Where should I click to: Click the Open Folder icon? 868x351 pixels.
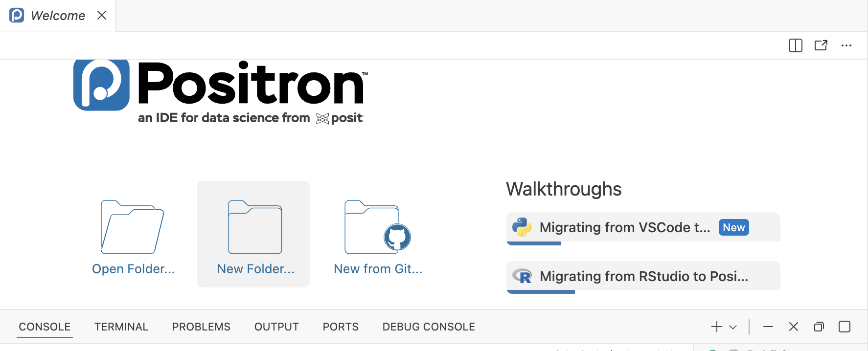pos(133,227)
